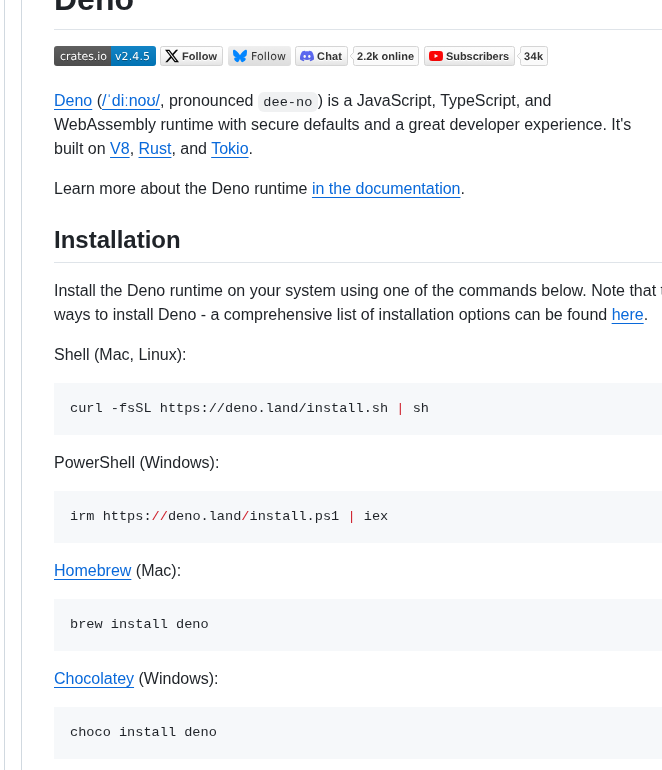Open the Discord Chat badge

click(322, 56)
